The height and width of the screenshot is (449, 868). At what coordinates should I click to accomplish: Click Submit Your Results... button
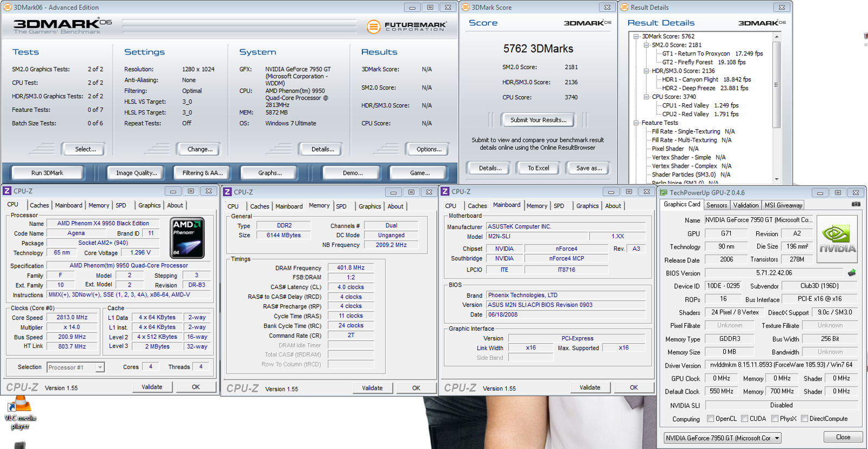(x=538, y=120)
